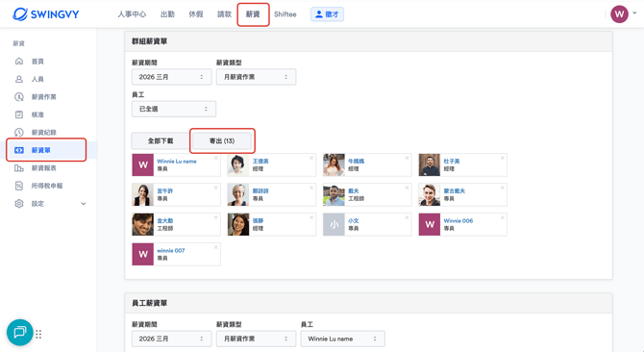The height and width of the screenshot is (352, 644).
Task: Open the 首頁 home icon in sidebar
Action: point(19,62)
